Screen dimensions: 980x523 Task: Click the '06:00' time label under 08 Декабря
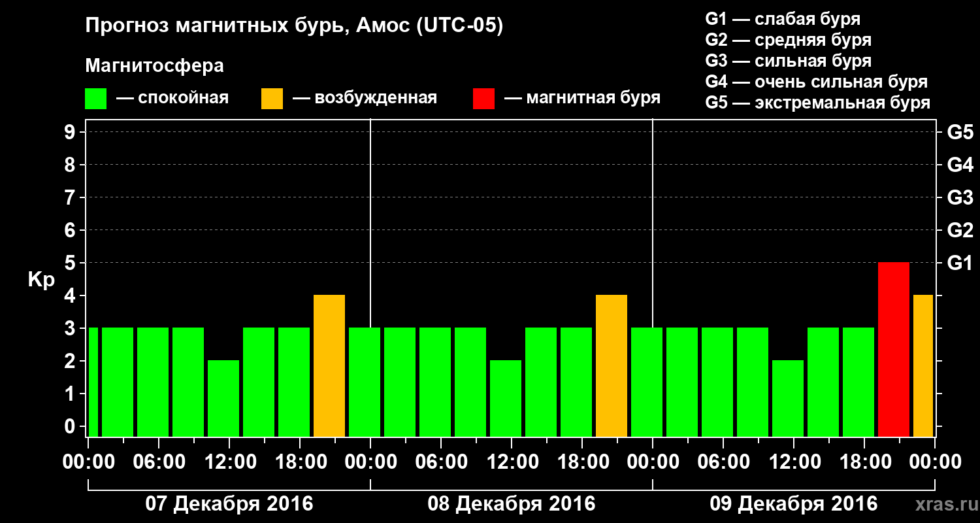[441, 462]
